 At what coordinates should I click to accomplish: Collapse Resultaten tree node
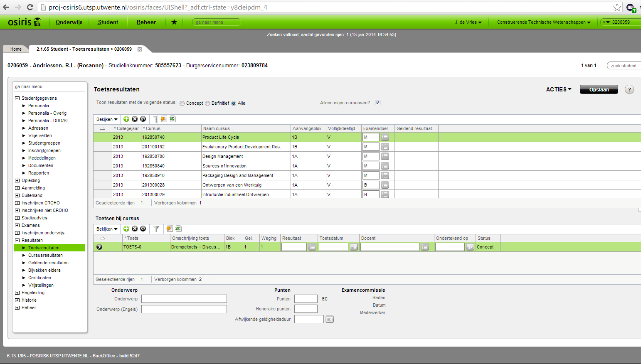(17, 241)
